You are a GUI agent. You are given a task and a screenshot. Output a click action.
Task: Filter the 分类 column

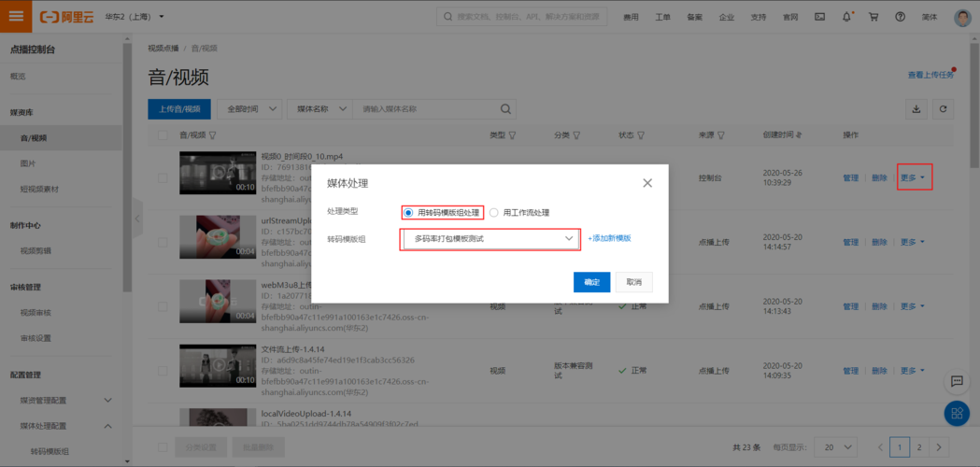tap(576, 135)
